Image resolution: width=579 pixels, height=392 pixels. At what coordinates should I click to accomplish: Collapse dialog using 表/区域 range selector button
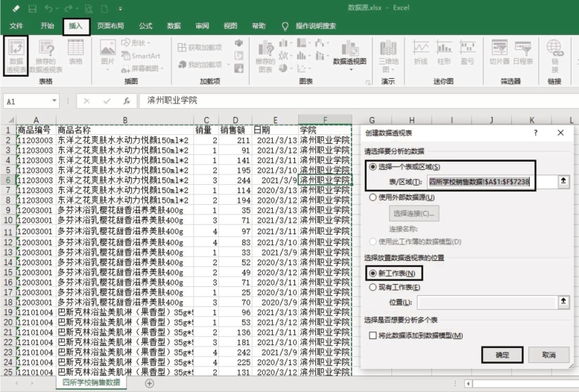point(564,181)
